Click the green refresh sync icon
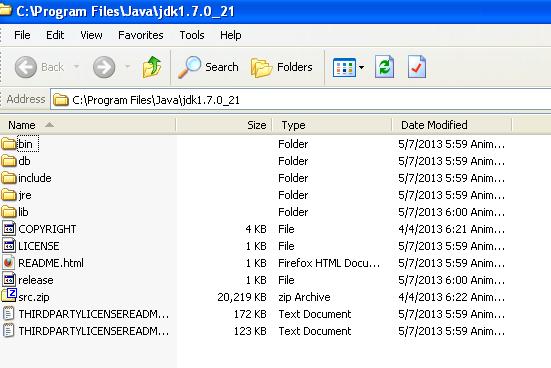The image size is (551, 368). pyautogui.click(x=384, y=67)
